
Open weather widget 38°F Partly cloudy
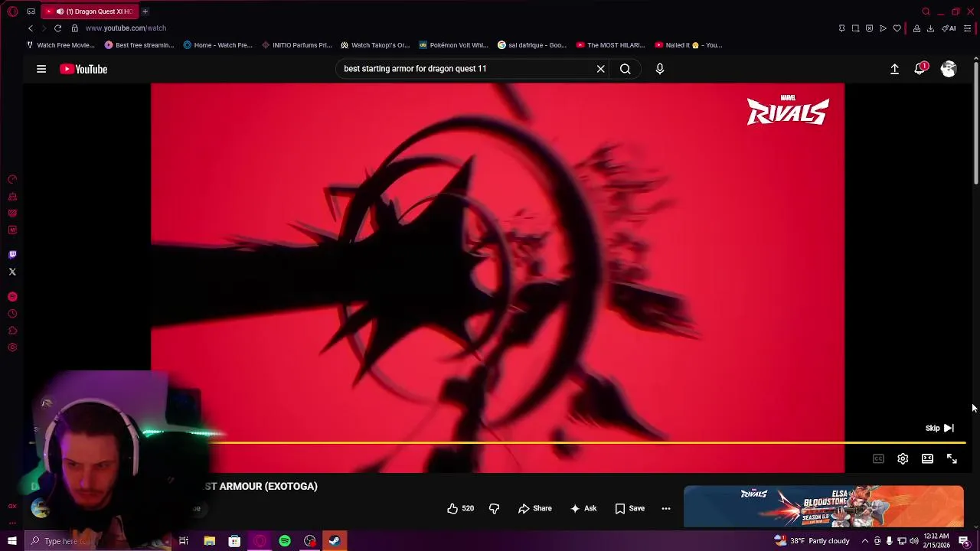coord(812,541)
